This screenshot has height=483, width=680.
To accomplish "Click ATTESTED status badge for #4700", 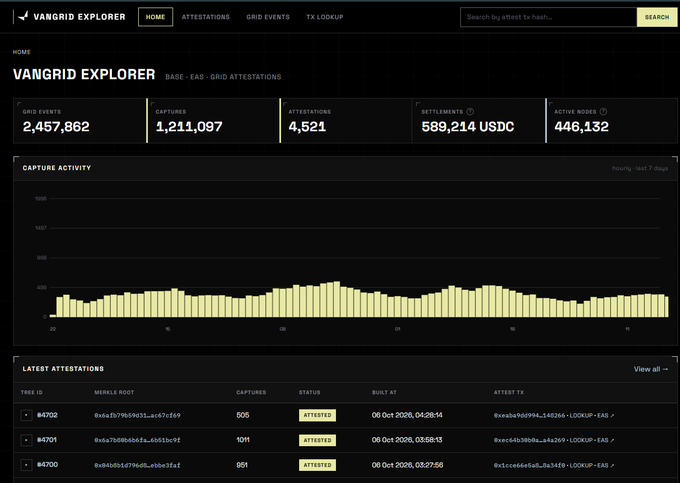I will [317, 465].
